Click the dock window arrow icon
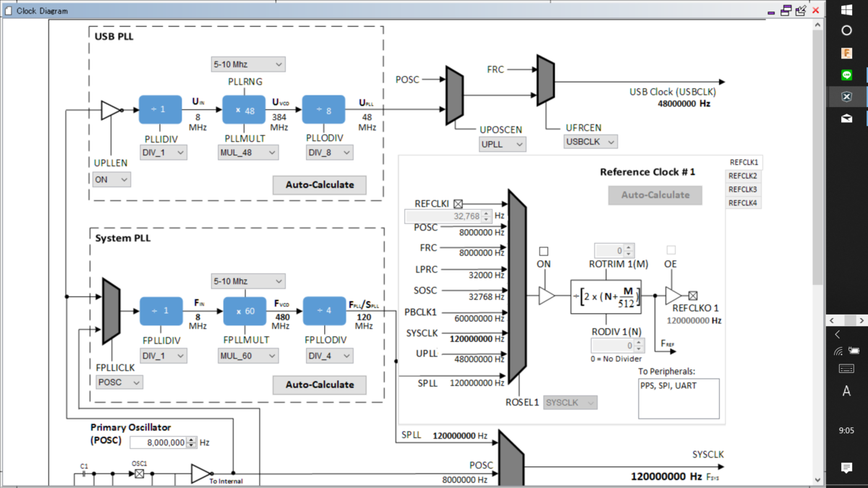This screenshot has height=488, width=868. pyautogui.click(x=800, y=10)
